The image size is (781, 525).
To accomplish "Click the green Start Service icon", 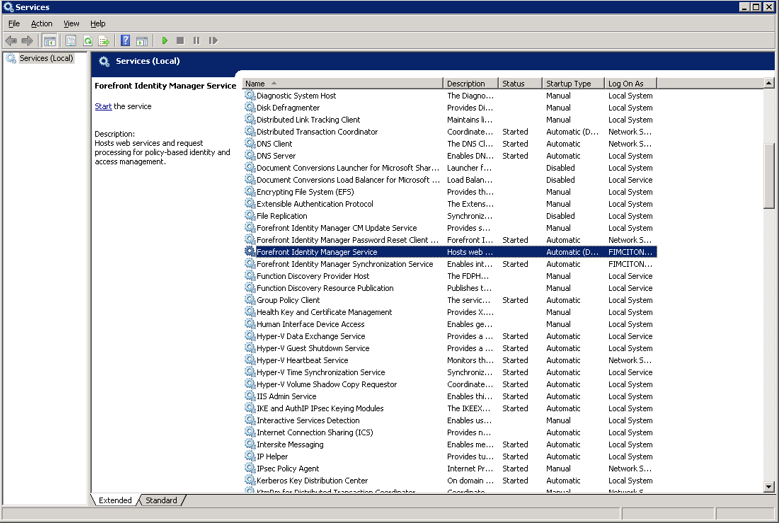I will coord(164,41).
